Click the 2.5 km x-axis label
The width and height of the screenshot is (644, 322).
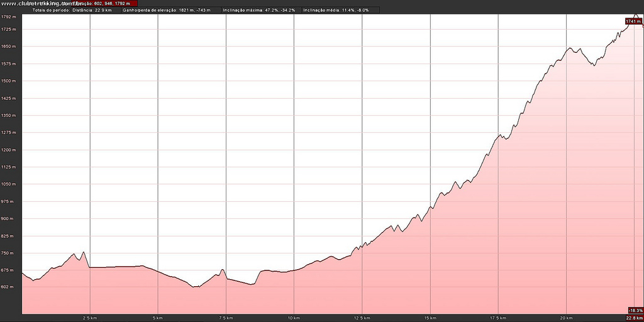90,318
